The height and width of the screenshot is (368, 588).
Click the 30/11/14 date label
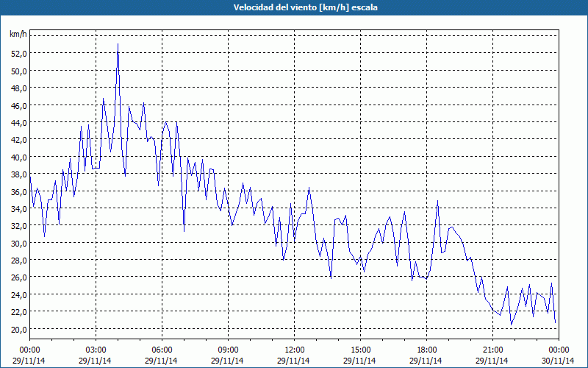(559, 361)
